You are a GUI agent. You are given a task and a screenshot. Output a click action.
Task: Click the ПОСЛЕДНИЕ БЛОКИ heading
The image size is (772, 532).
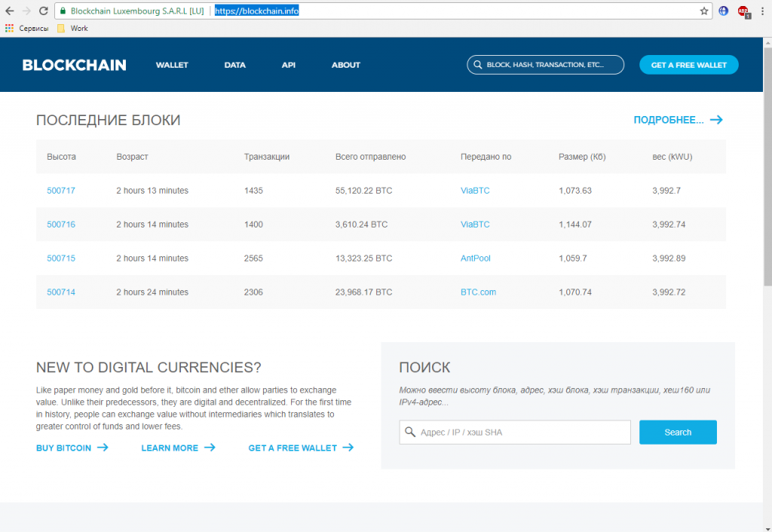point(109,120)
